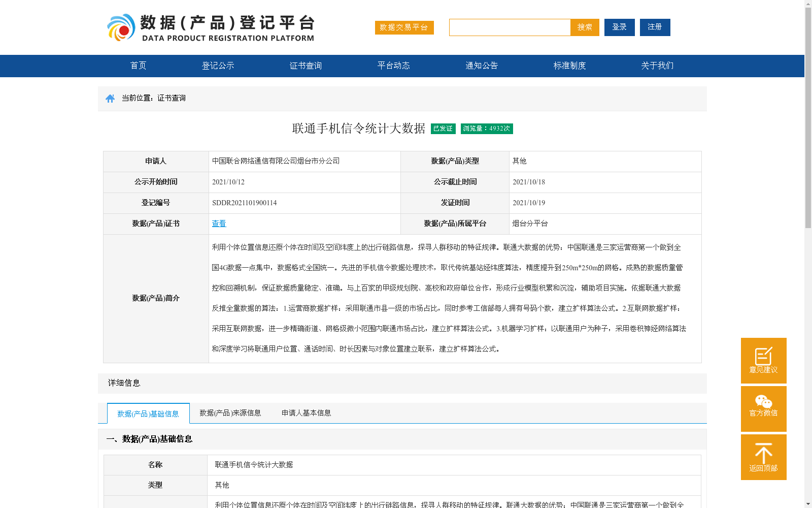This screenshot has height=508, width=812.
Task: Click the 详细信息 section header
Action: pos(124,383)
